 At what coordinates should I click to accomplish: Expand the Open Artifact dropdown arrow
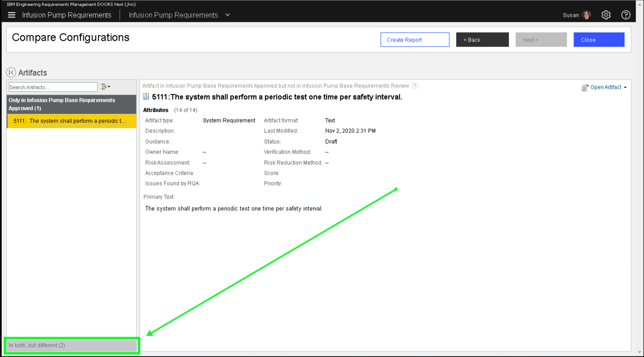[625, 87]
